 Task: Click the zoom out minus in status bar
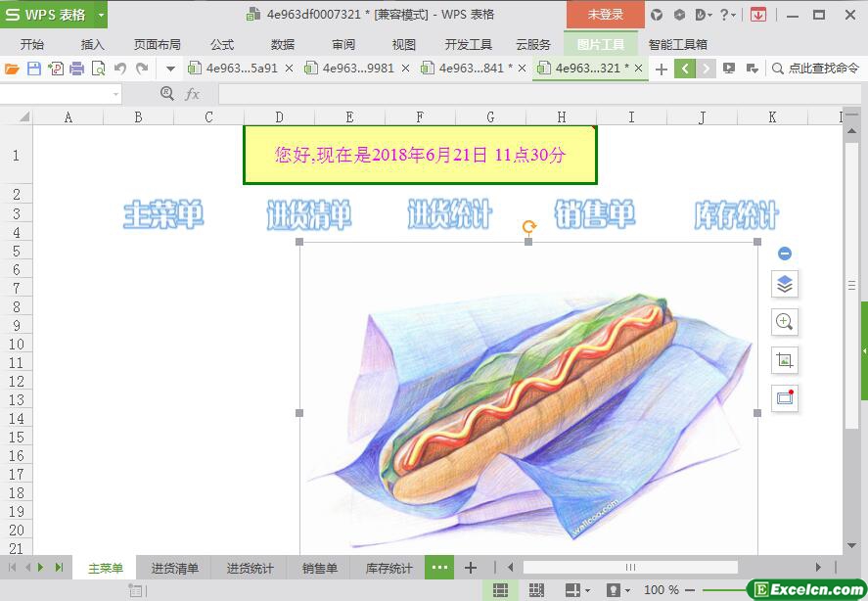(x=690, y=590)
